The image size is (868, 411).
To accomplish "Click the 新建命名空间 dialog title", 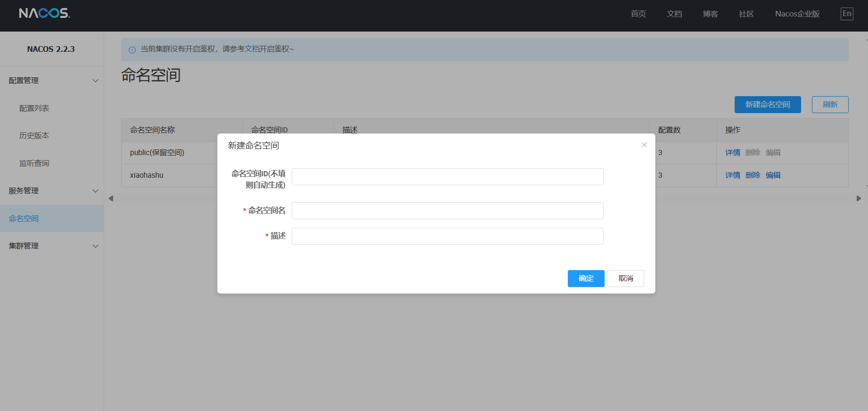I will coord(254,146).
